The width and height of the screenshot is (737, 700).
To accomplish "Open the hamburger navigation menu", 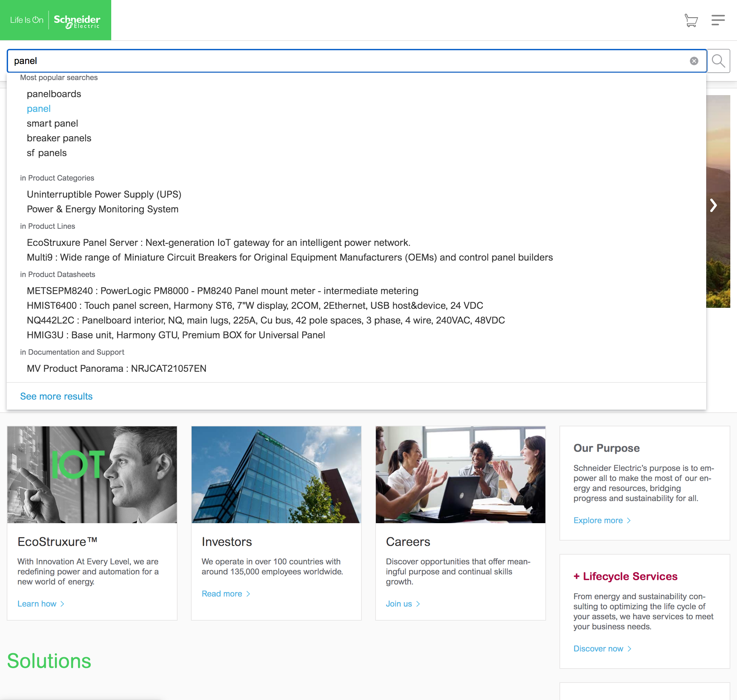I will (x=718, y=20).
